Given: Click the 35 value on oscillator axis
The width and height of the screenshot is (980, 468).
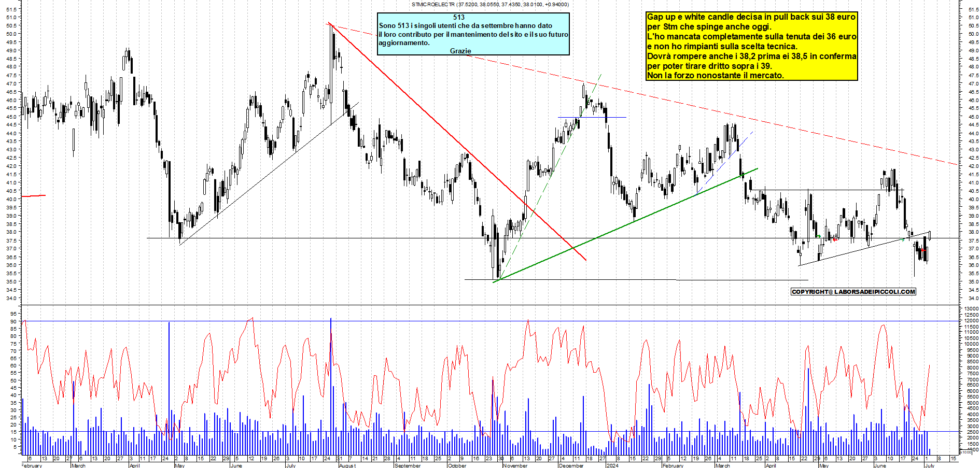Looking at the screenshot, I should tap(14, 402).
